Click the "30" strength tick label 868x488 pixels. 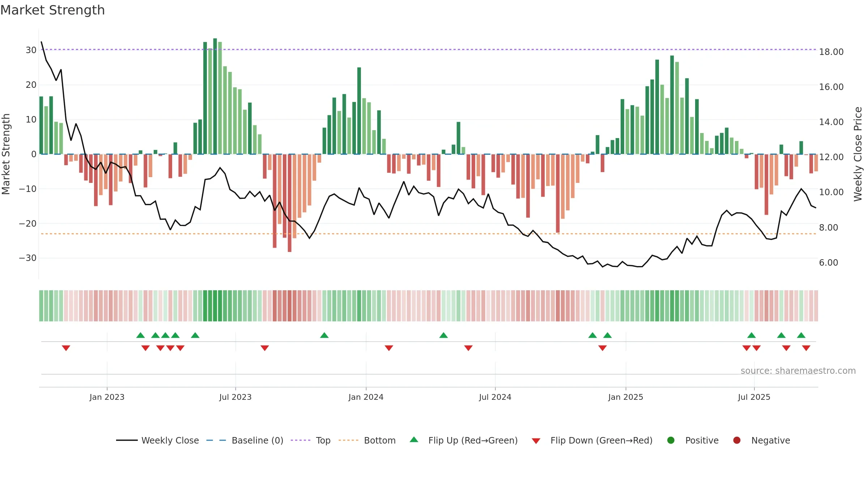coord(31,50)
